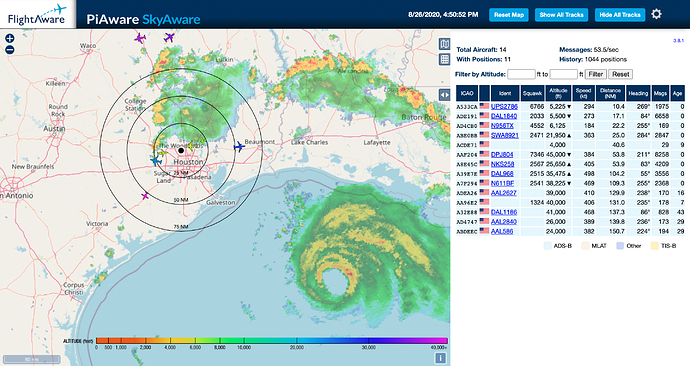
Task: Toggle the expanded table view icon
Action: (444, 59)
